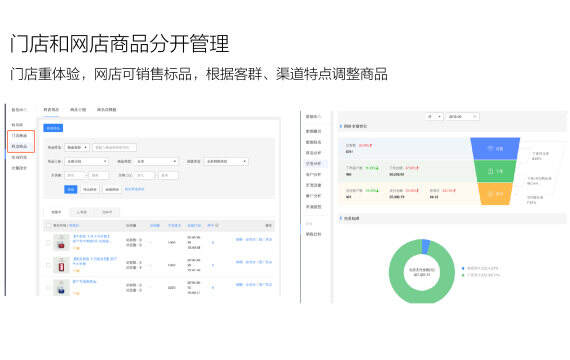This screenshot has height=360, width=570.
Task: Open the date picker beside the period dropdown
Action: click(x=462, y=116)
